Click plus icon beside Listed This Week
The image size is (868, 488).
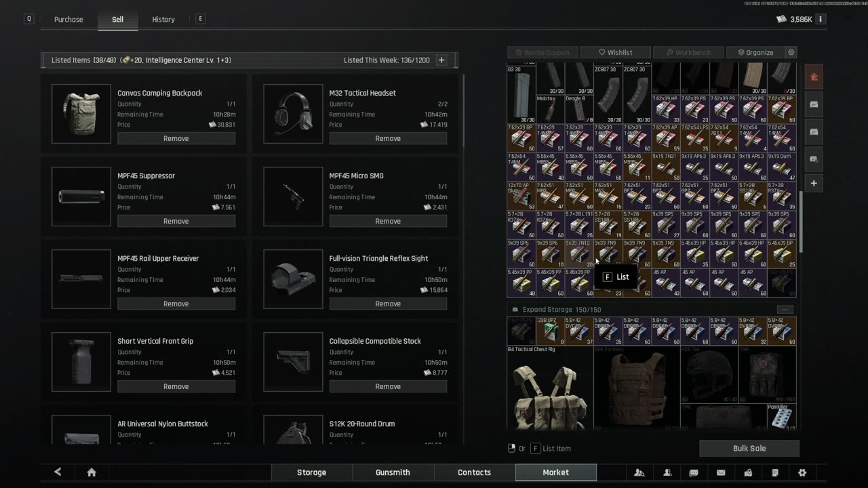click(441, 60)
